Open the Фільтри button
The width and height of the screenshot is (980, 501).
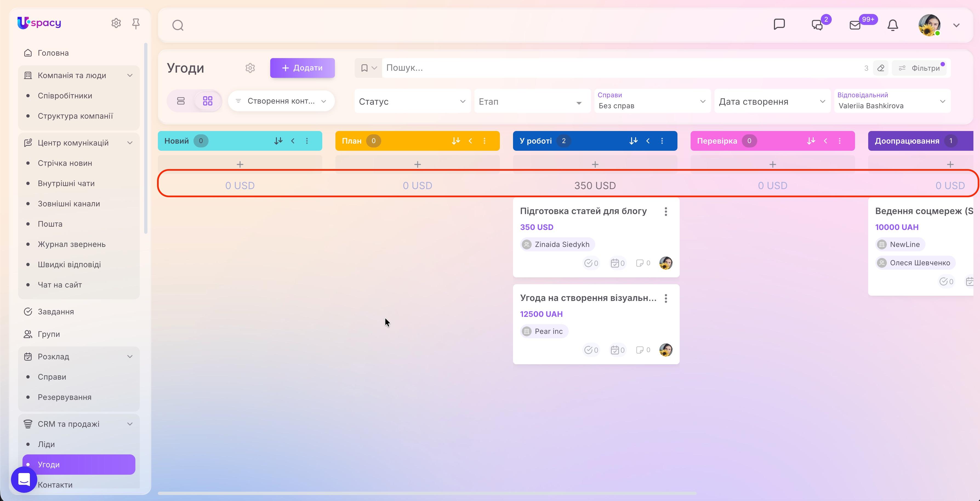[x=919, y=68]
